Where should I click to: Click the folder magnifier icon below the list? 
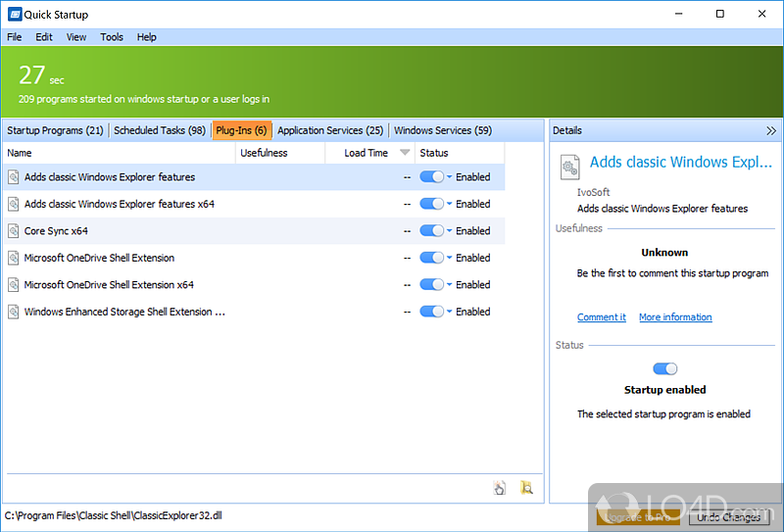pyautogui.click(x=526, y=488)
